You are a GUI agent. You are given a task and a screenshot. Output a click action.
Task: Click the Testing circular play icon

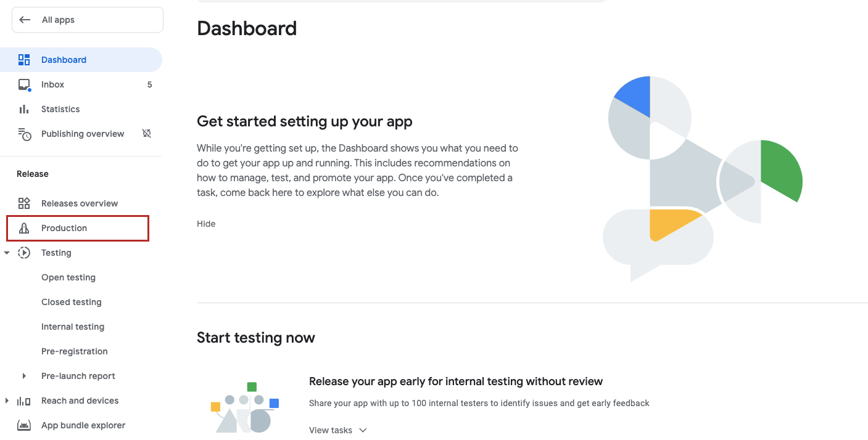24,253
